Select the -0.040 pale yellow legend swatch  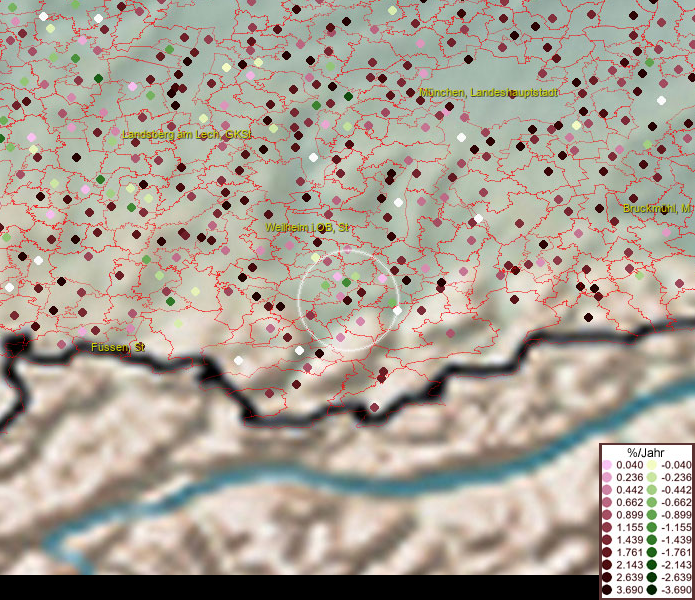[x=652, y=465]
